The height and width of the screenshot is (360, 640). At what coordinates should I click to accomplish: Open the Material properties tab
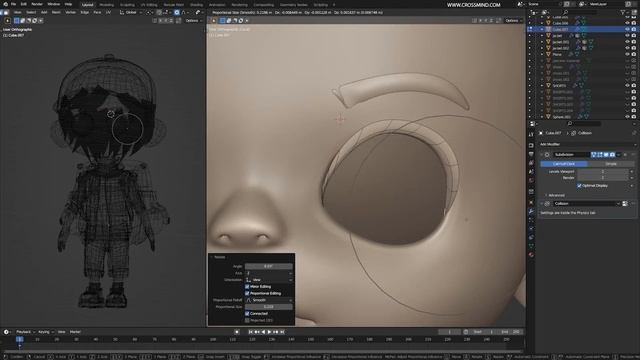531,255
